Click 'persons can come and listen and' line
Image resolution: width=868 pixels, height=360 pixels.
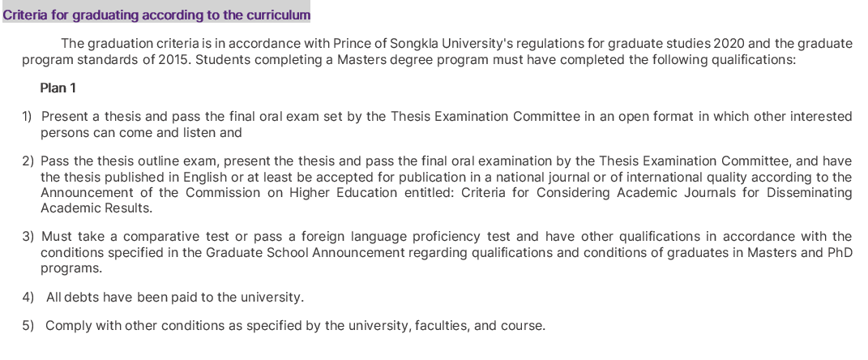tap(141, 132)
